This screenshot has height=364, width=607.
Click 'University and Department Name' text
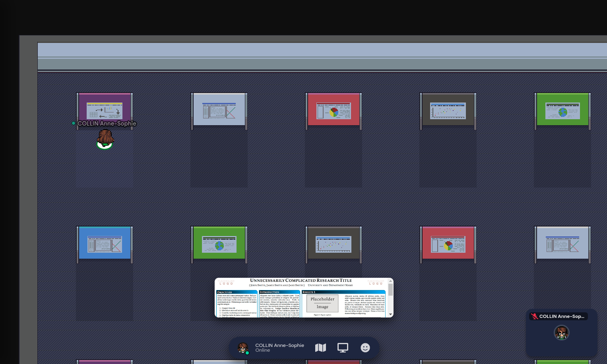point(330,285)
